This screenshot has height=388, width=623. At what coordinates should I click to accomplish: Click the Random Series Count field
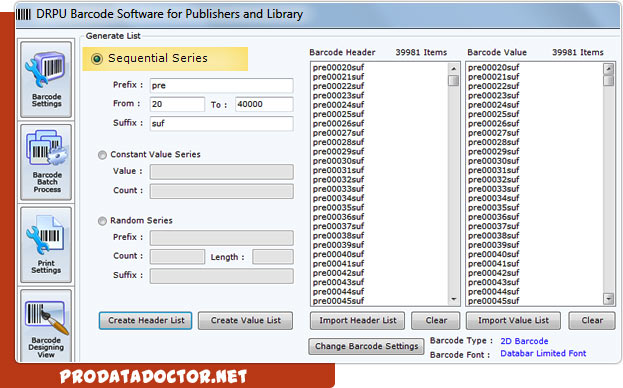tap(177, 257)
